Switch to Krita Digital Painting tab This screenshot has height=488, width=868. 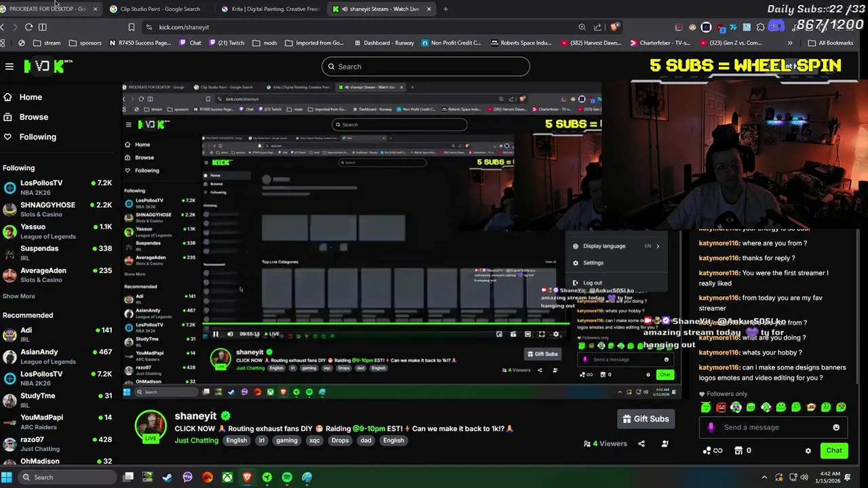pyautogui.click(x=271, y=9)
